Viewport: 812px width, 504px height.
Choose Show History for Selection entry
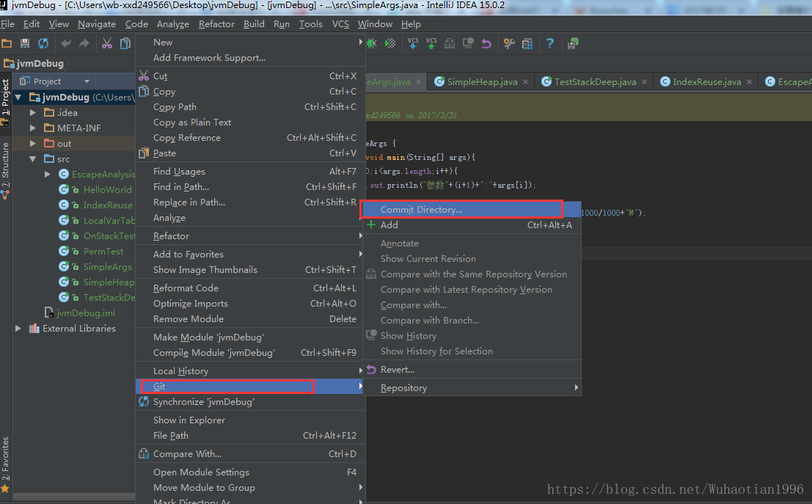(472, 351)
